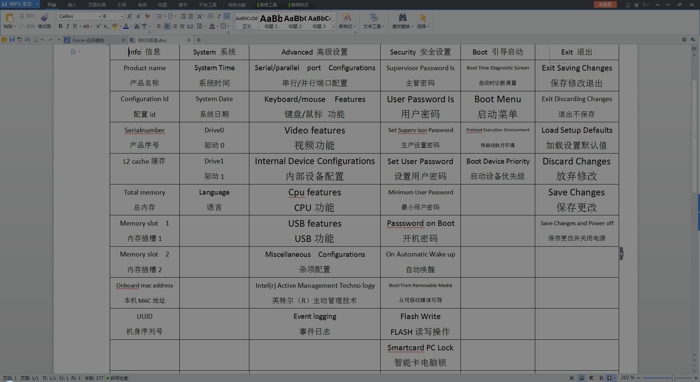Click the Find and Replace binoculars icon
Screen dimensions: 700x382
coord(403,17)
